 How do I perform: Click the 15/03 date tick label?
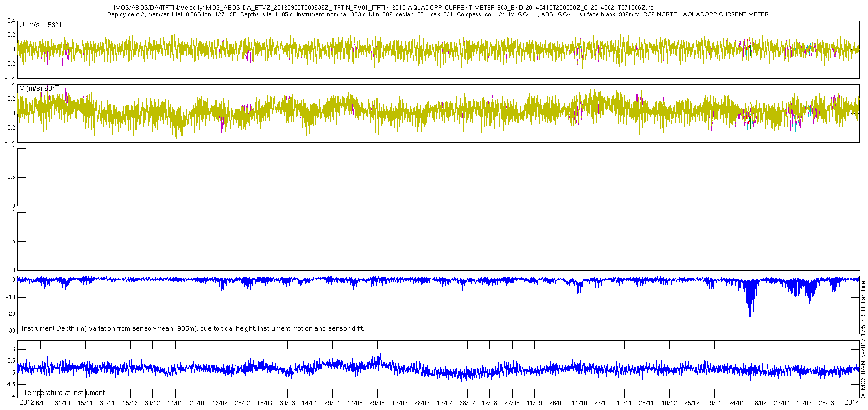click(265, 403)
